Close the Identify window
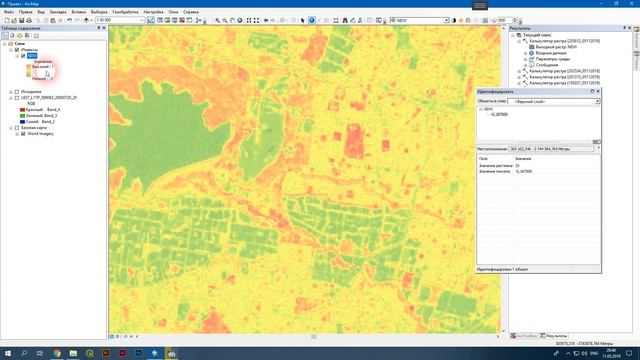Screen dimensions: 640x360 click(x=598, y=91)
